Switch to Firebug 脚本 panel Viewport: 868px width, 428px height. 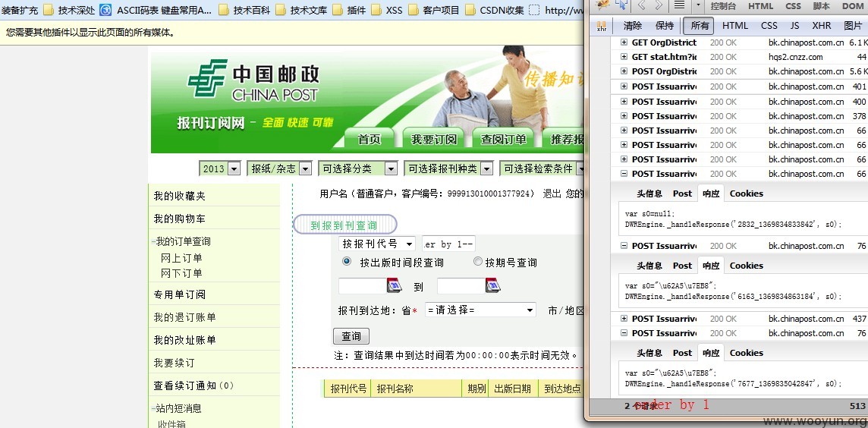[822, 6]
